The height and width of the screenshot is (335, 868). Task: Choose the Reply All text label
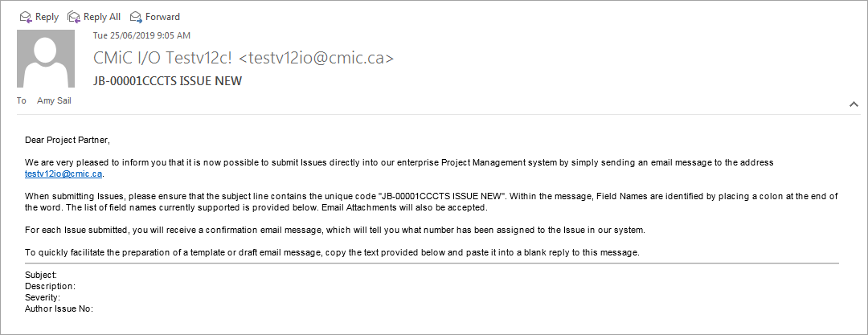pyautogui.click(x=102, y=17)
